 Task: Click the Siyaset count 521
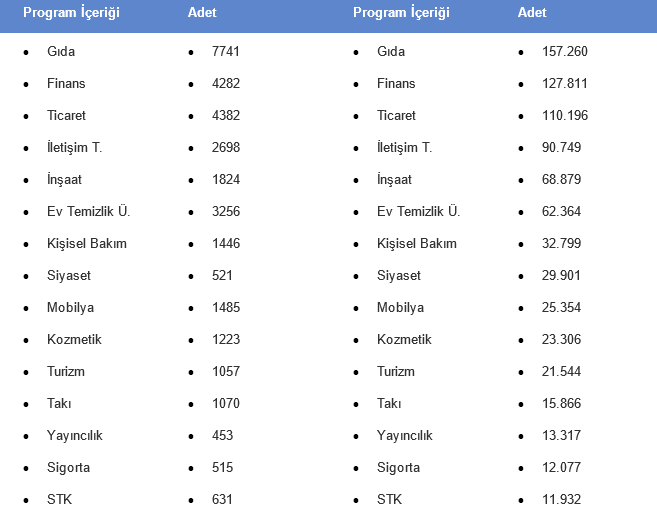pos(222,275)
